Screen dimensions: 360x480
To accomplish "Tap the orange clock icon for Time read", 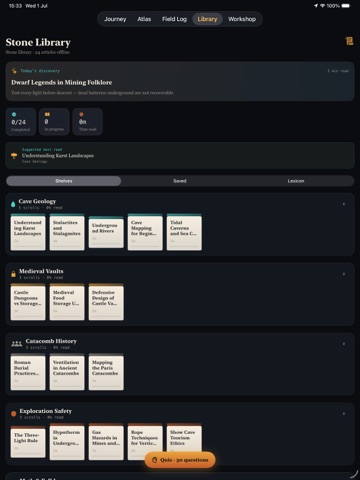I will pos(81,114).
